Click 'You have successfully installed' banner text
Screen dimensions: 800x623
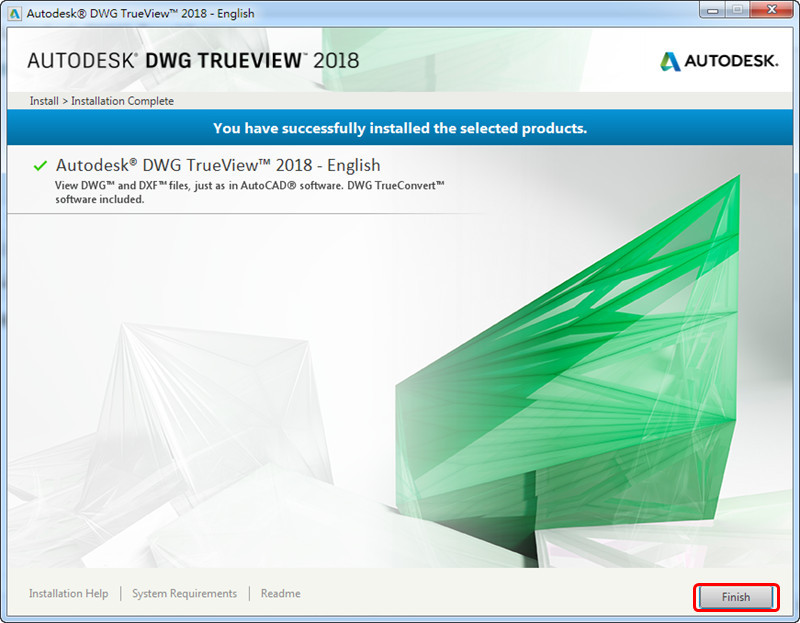pos(400,128)
